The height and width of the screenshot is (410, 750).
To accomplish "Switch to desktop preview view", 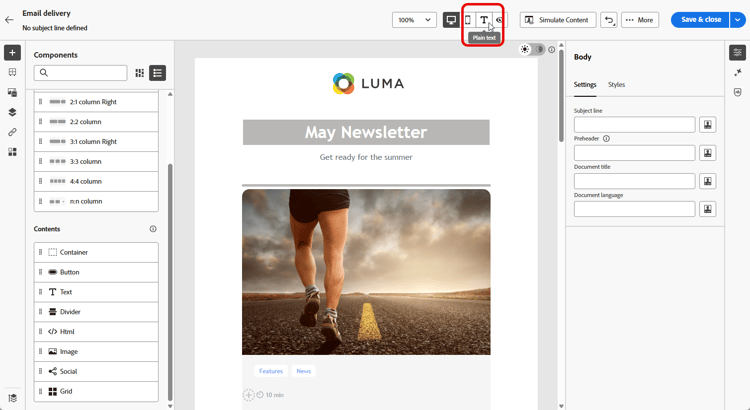I will coord(451,20).
